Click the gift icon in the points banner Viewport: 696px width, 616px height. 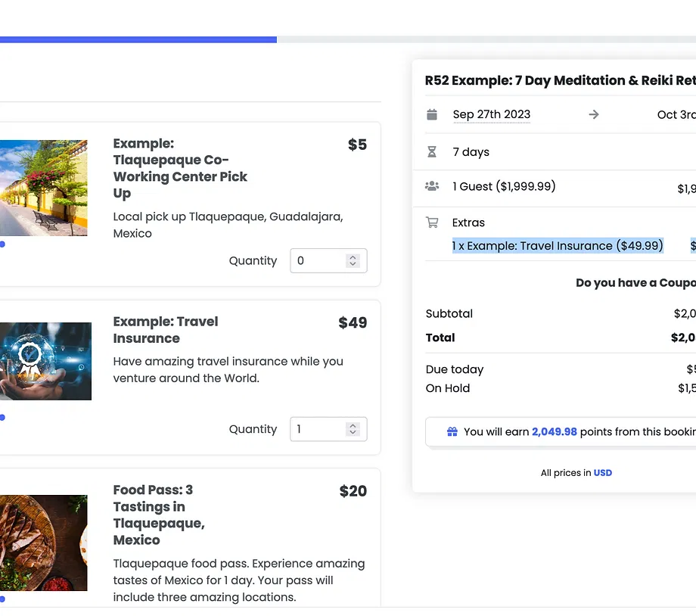452,431
